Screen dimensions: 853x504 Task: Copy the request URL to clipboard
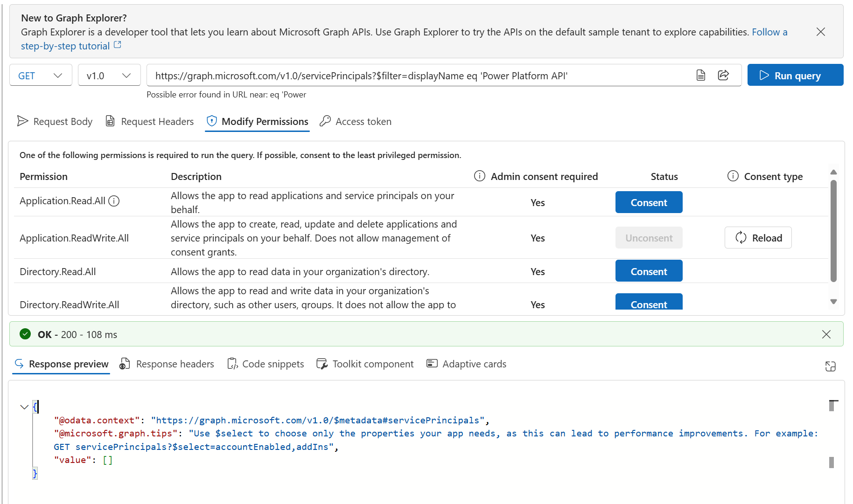[700, 75]
